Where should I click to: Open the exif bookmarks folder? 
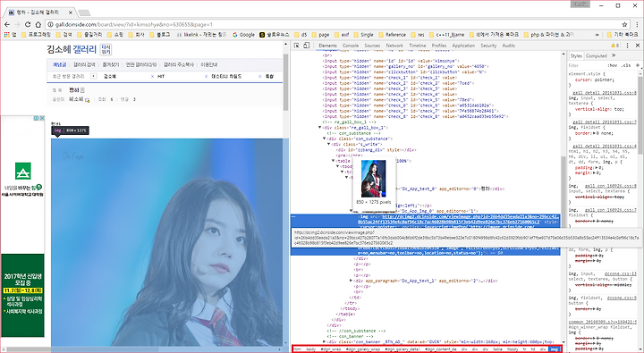tap(342, 35)
